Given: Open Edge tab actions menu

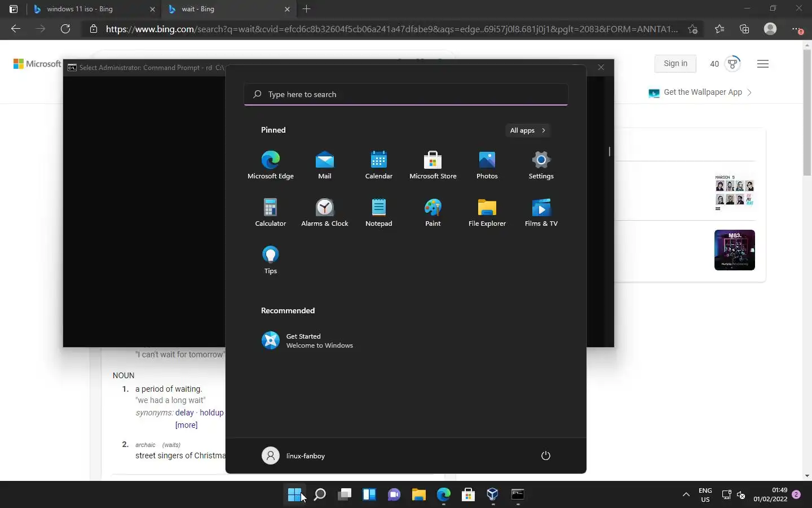Looking at the screenshot, I should 14,9.
